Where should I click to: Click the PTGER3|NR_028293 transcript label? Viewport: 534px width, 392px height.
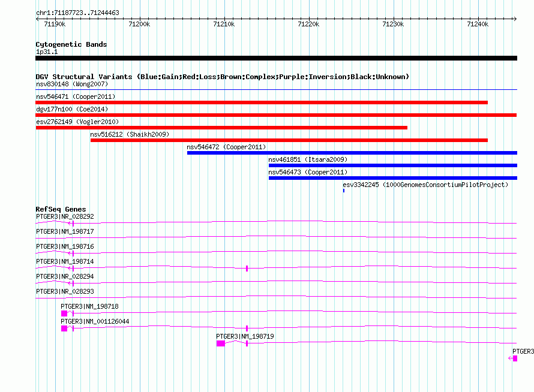coord(65,291)
